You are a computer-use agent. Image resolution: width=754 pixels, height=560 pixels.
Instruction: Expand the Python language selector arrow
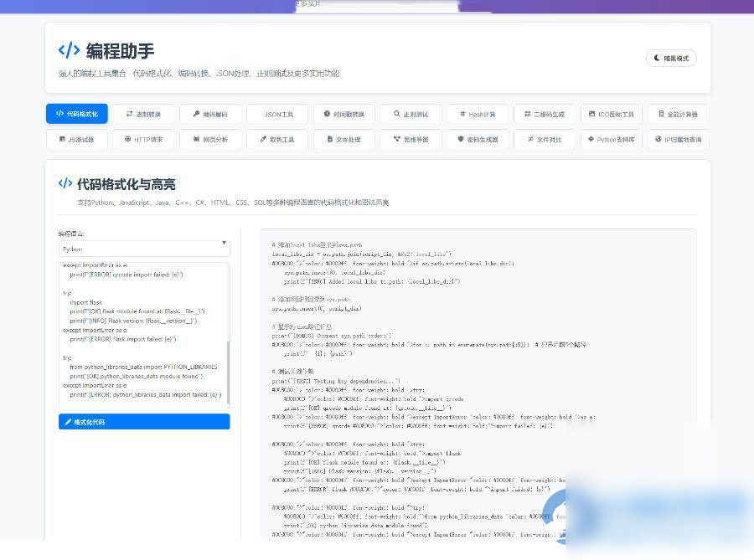coord(223,243)
